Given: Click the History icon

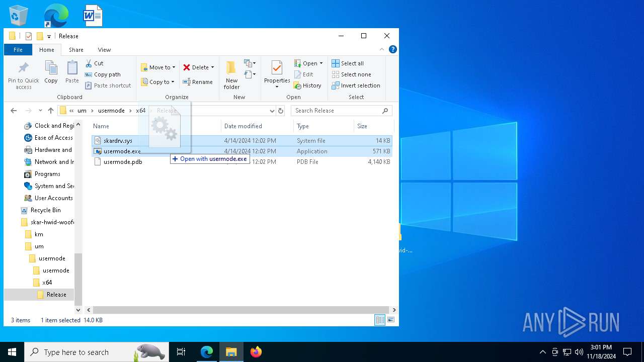Looking at the screenshot, I should point(297,85).
